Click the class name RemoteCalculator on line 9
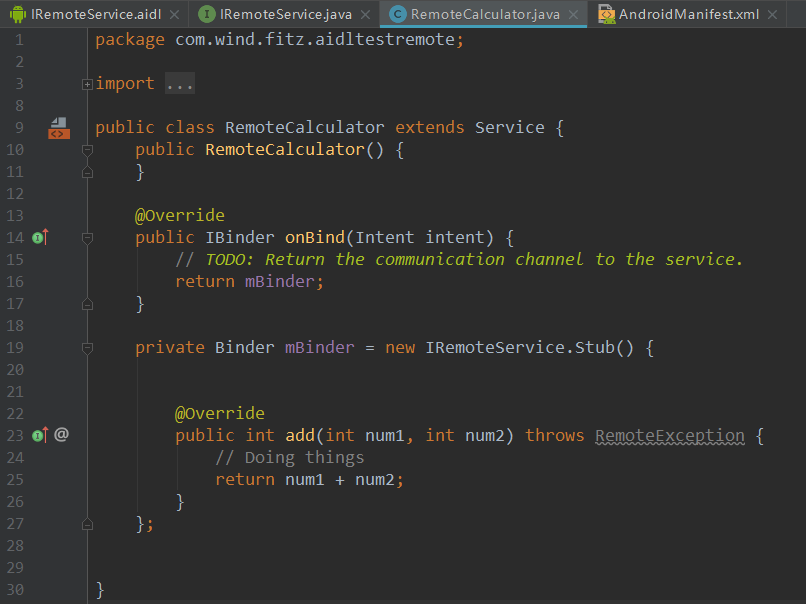The height and width of the screenshot is (604, 806). point(304,127)
